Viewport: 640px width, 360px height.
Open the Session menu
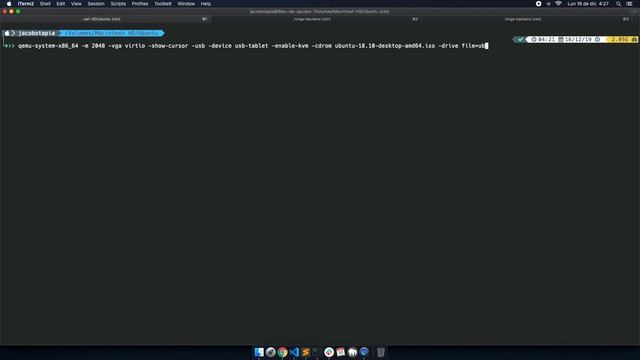click(x=96, y=4)
